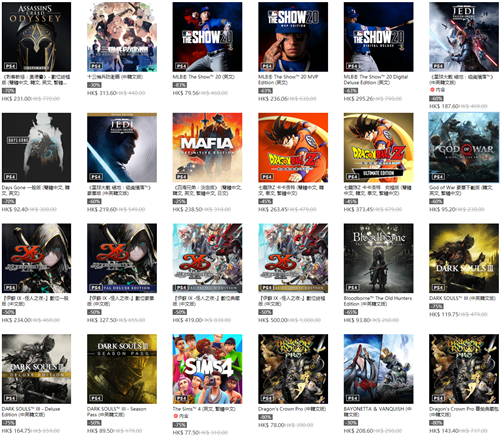The image size is (500, 436).
Task: Click the red icon under The Sims 4 title
Action: point(175,416)
